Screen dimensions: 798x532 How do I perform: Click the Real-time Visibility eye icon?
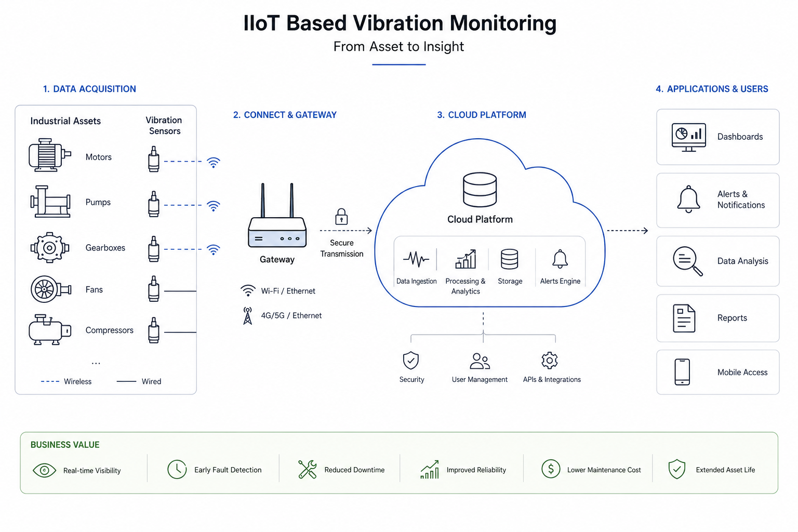pyautogui.click(x=44, y=470)
